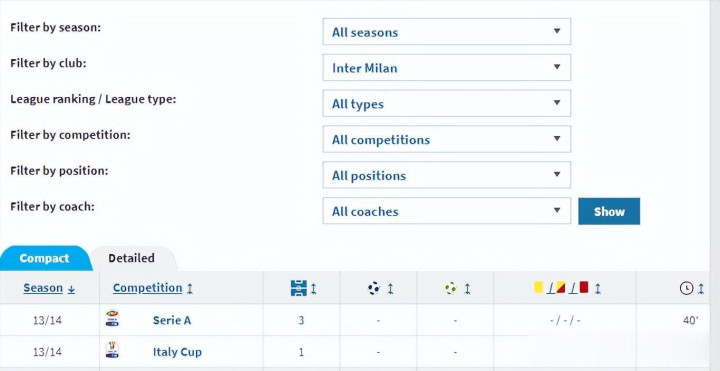Switch to the Detailed tab
720x371 pixels.
click(x=131, y=258)
